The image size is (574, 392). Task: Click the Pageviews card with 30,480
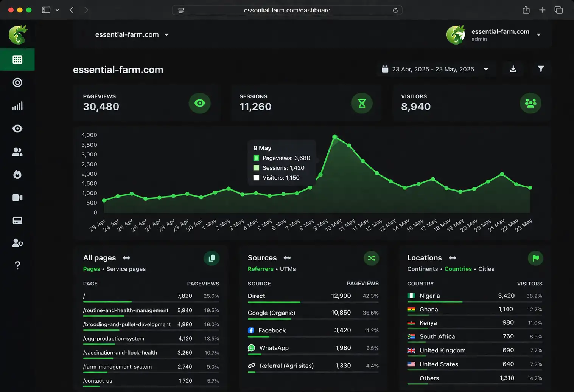click(x=147, y=103)
